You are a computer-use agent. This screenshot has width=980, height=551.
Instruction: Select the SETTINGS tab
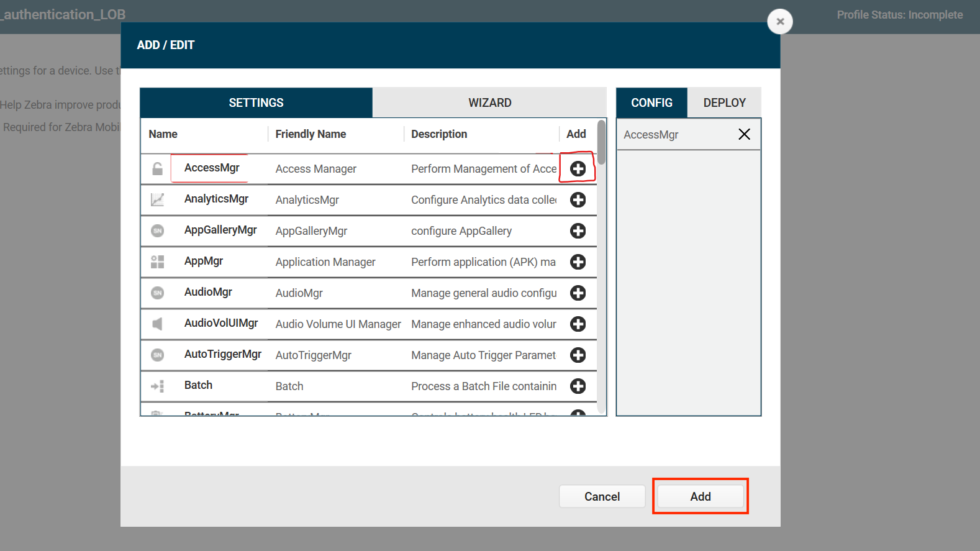pyautogui.click(x=256, y=103)
